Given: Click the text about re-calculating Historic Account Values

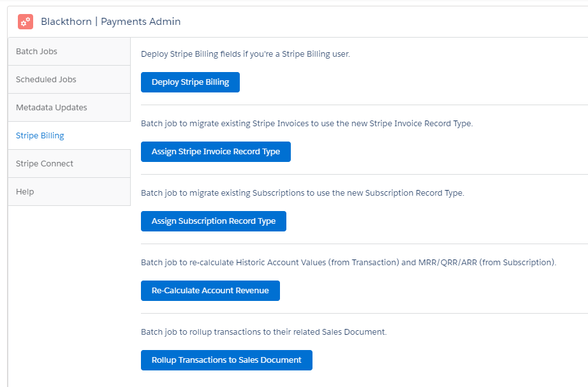Looking at the screenshot, I should tap(348, 263).
